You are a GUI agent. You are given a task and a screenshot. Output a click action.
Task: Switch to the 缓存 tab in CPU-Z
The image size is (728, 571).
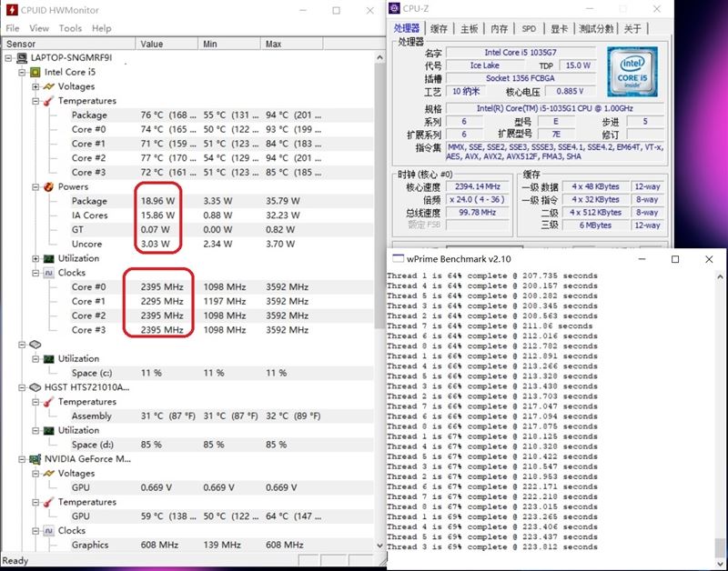click(439, 29)
